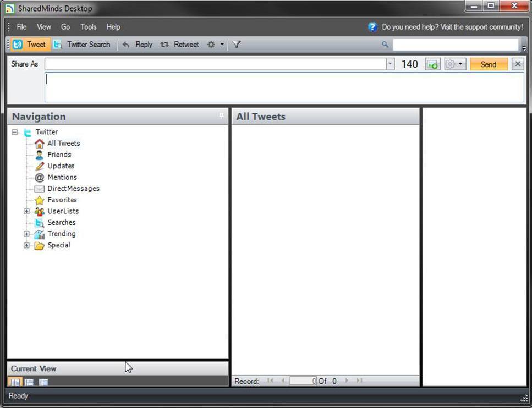The width and height of the screenshot is (532, 408).
Task: Click the Send button
Action: (x=489, y=64)
